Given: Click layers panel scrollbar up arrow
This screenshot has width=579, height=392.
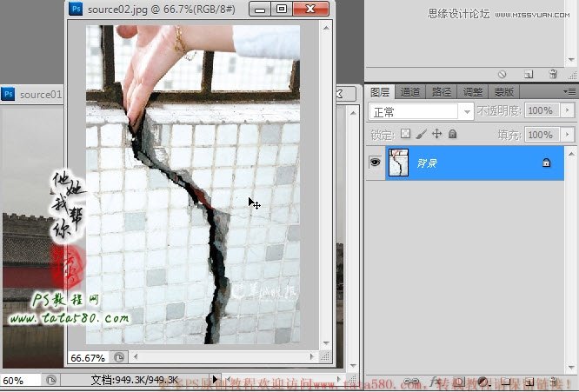Looking at the screenshot, I should (x=571, y=154).
